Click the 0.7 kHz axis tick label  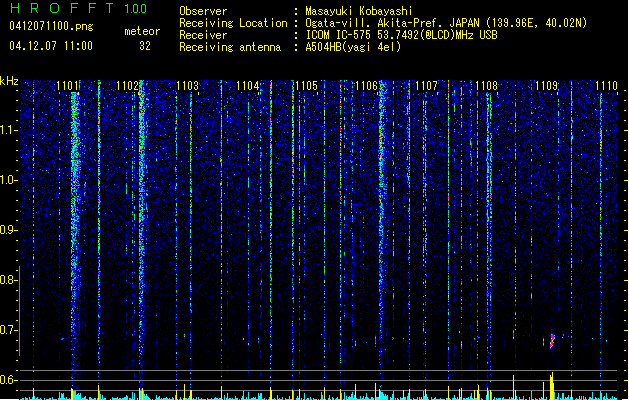pyautogui.click(x=8, y=330)
